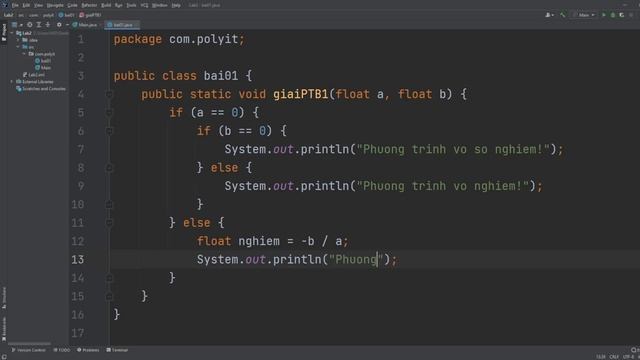Open the Navigate menu
Screen dimensions: 640x360
(55, 5)
